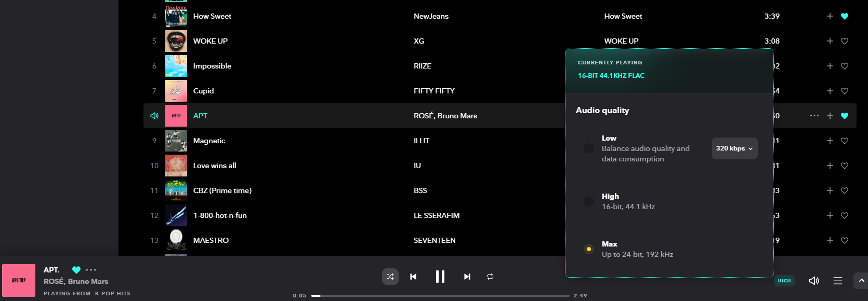The width and height of the screenshot is (868, 301).
Task: Open ROSÉ, Bruno Mars in player bar
Action: [x=76, y=281]
